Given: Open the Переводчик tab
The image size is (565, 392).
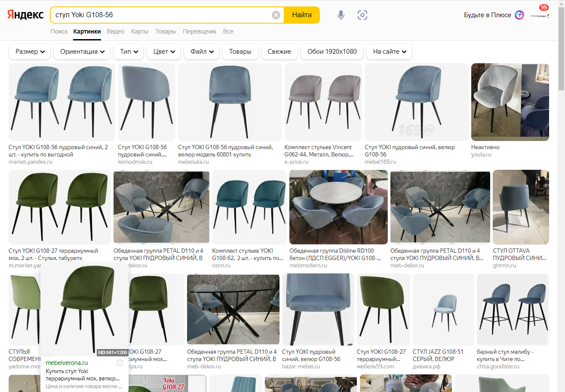Looking at the screenshot, I should 200,31.
